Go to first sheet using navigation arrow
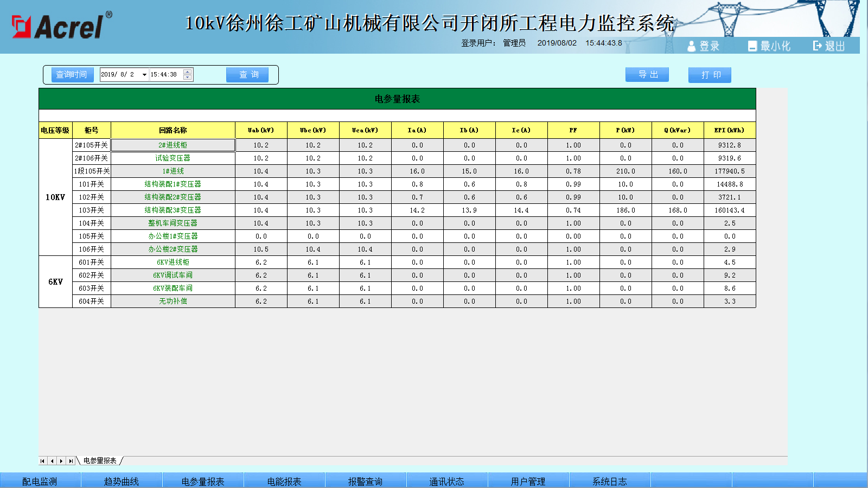 point(43,461)
